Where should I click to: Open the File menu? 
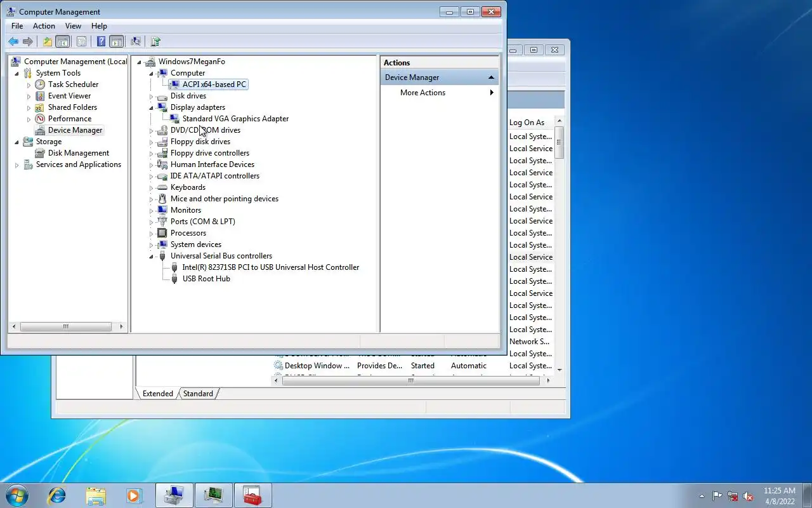(x=17, y=26)
